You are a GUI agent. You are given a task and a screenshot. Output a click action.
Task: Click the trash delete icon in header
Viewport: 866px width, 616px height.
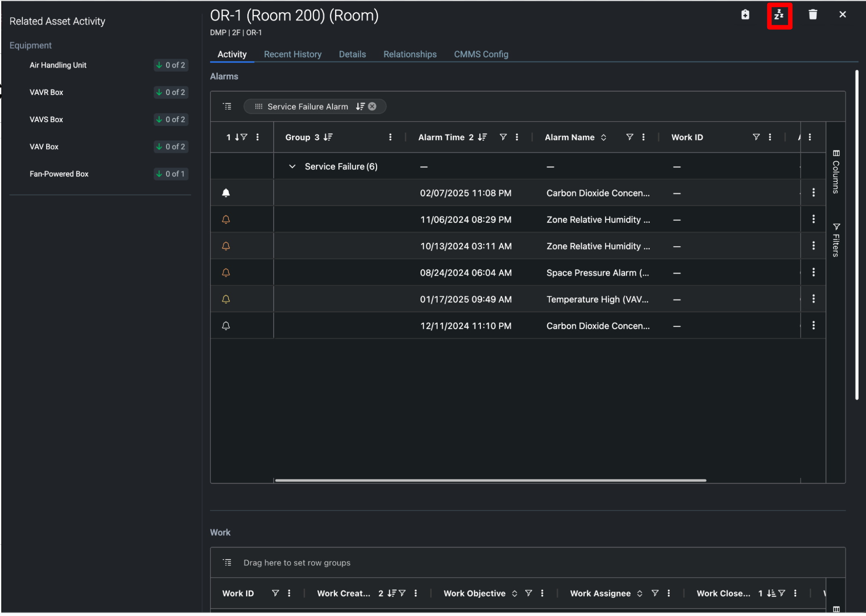812,15
